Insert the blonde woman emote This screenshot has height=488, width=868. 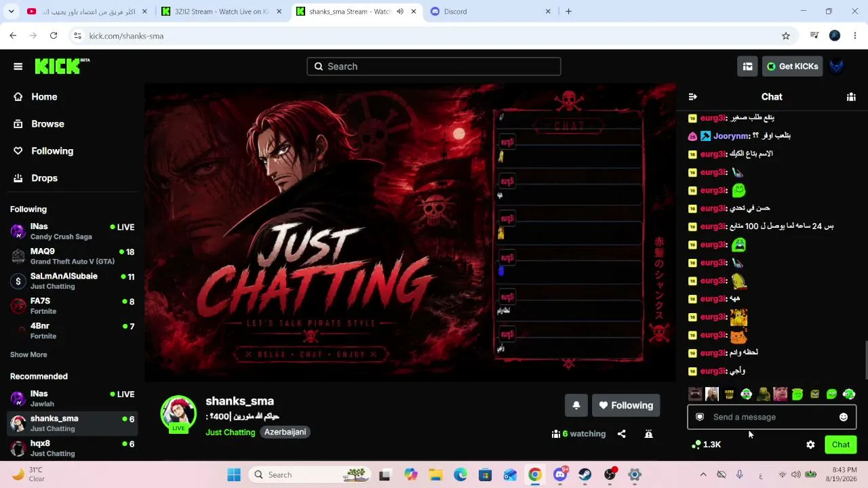pyautogui.click(x=712, y=394)
